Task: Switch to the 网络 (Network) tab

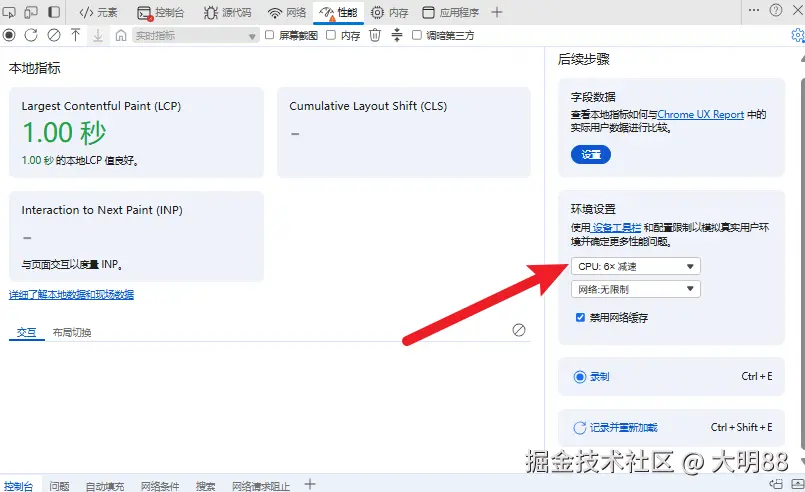Action: click(287, 12)
